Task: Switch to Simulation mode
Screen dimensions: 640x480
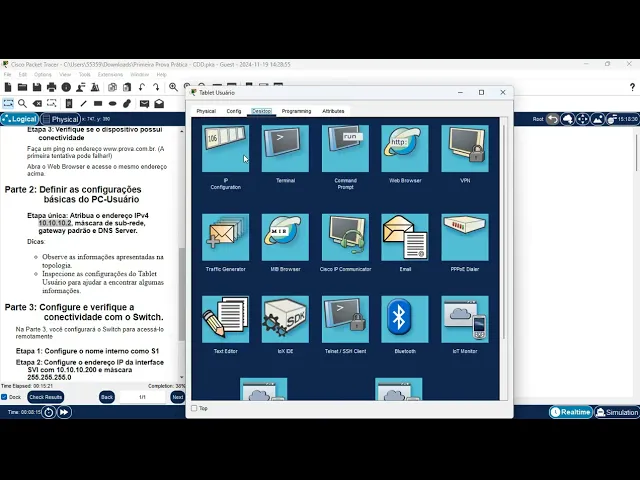Action: click(617, 412)
